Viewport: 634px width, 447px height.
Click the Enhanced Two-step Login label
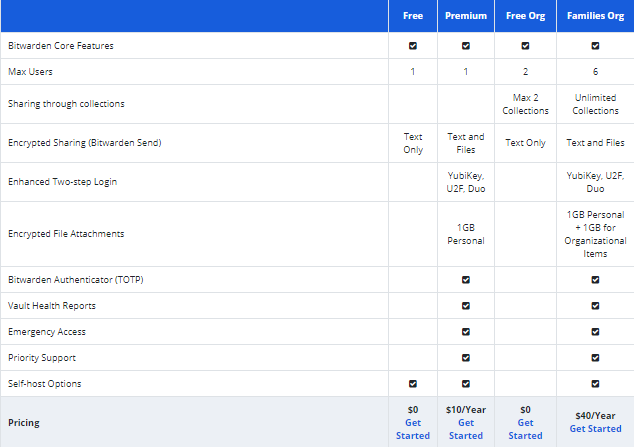click(x=62, y=182)
